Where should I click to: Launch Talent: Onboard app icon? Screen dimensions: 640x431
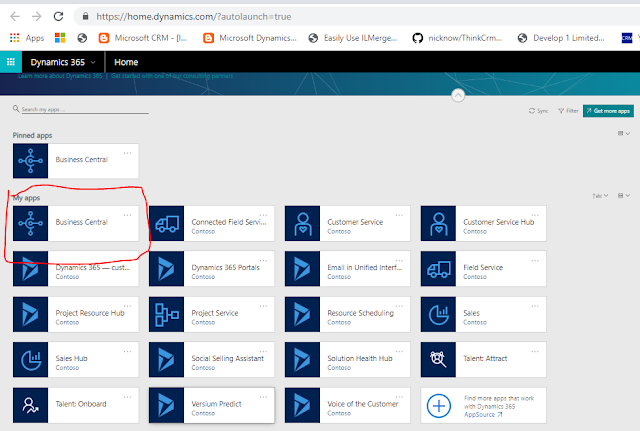pos(30,405)
